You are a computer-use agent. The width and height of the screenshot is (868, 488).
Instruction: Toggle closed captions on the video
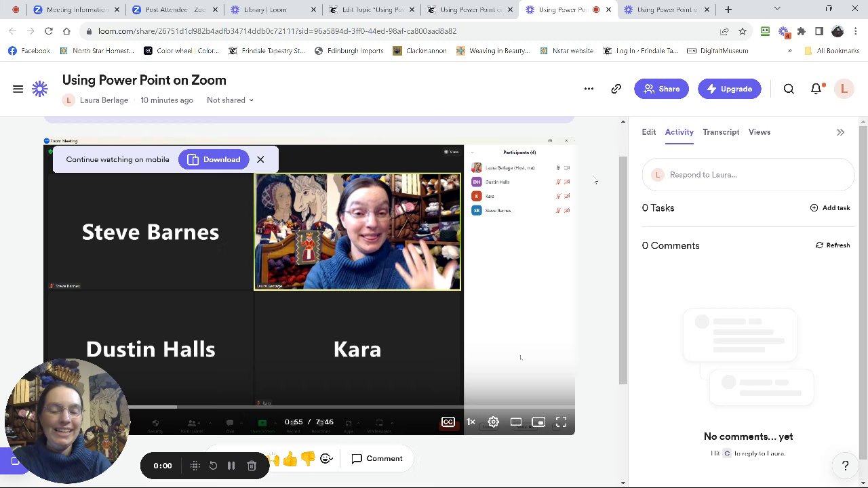448,422
